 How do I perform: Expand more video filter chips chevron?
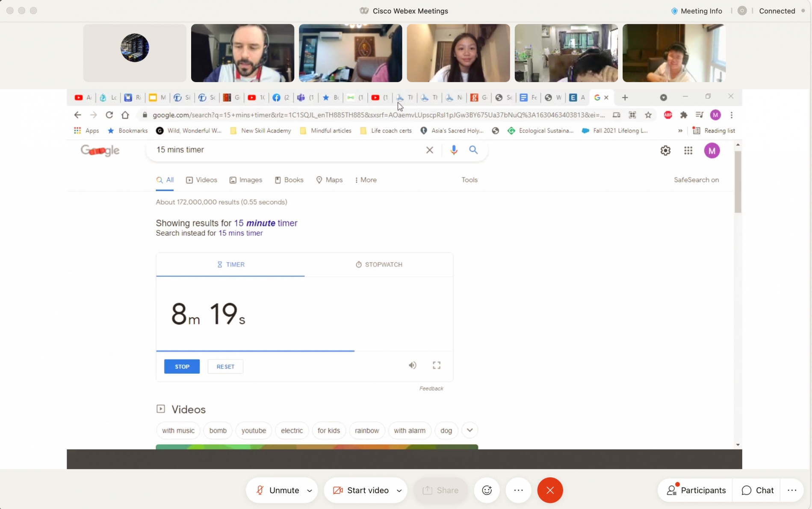click(x=469, y=430)
